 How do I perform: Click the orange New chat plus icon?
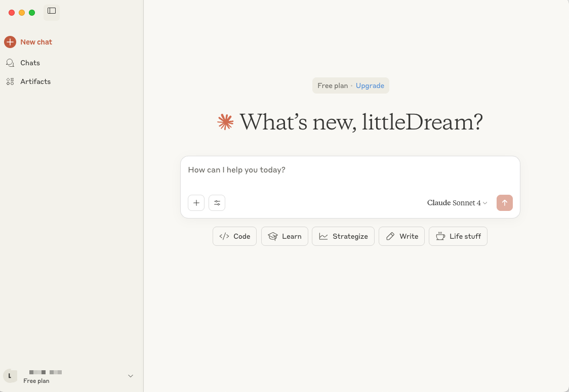click(x=10, y=42)
